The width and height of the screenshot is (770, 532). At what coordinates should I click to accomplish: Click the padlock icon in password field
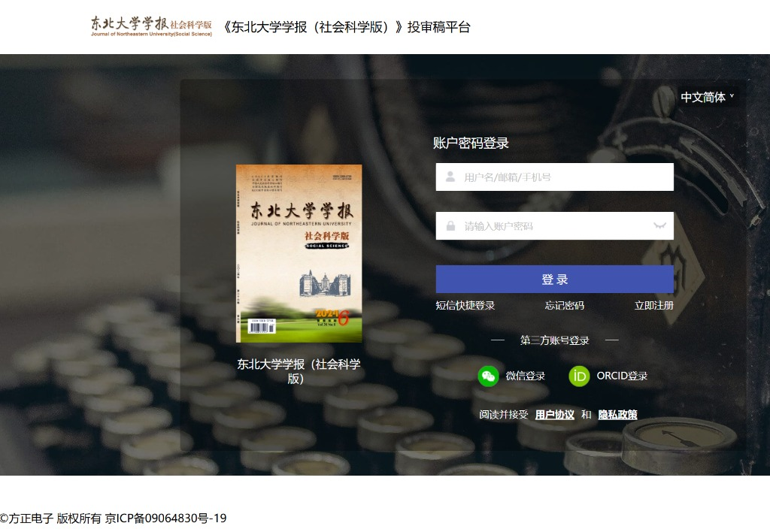[x=450, y=226]
